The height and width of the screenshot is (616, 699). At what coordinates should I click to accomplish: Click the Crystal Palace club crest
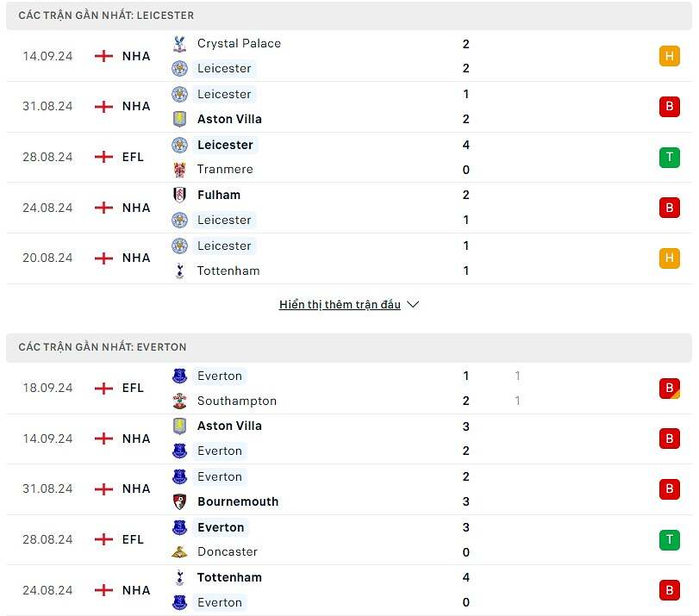[179, 44]
